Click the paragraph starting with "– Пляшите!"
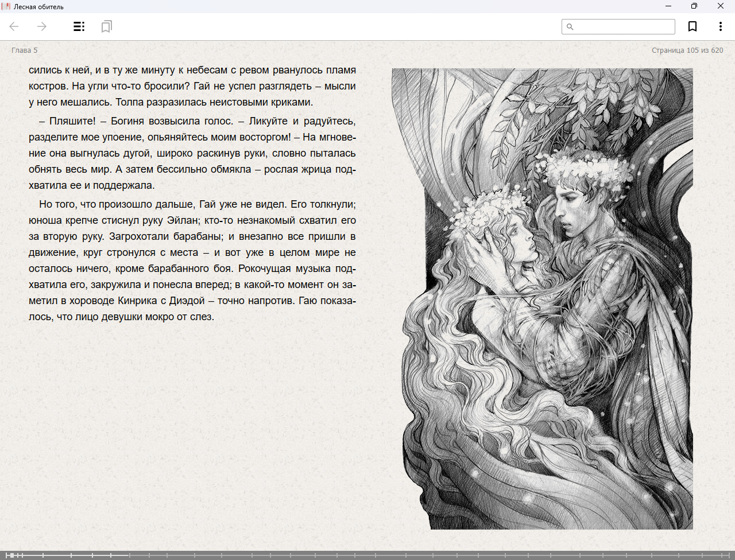 tap(192, 153)
